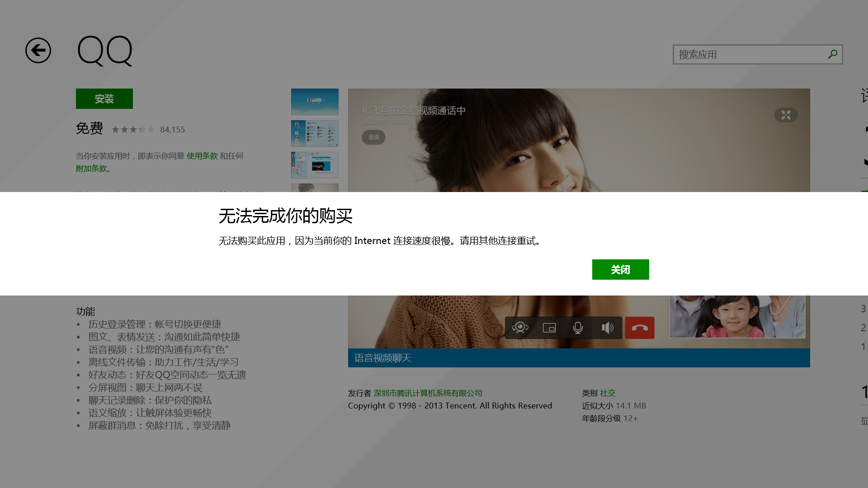Open publisher 深圳市腾讯计算机系统有限公司 link

(x=428, y=393)
